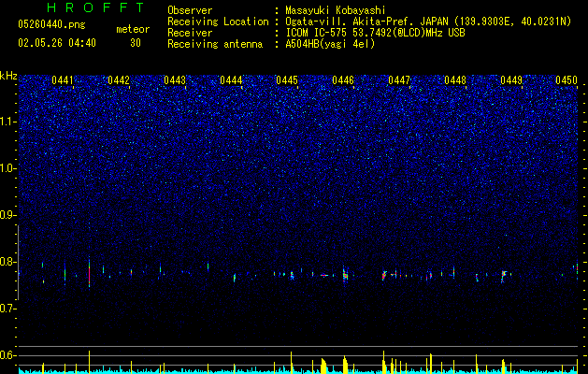The width and height of the screenshot is (588, 374).
Task: Click the 0444 time marker
Action: click(231, 80)
